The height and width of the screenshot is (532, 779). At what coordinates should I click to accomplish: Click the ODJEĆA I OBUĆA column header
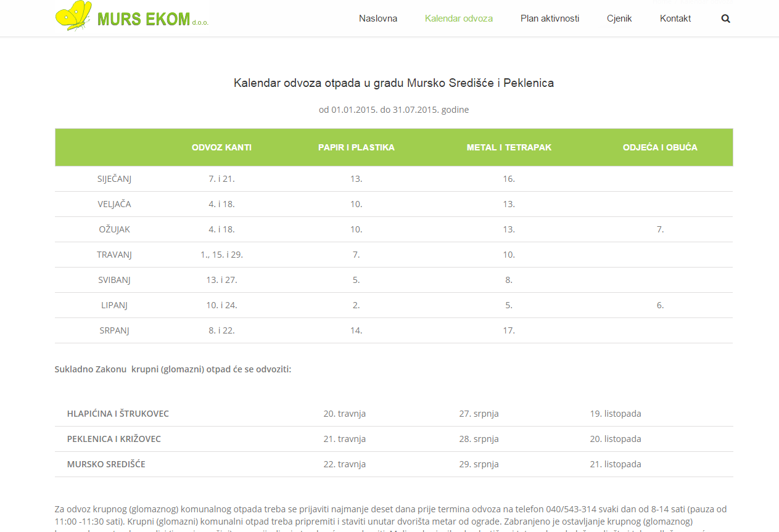click(x=660, y=147)
